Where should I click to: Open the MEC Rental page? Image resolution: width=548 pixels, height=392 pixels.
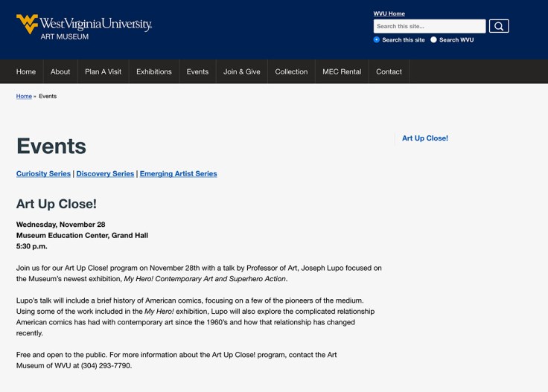342,71
